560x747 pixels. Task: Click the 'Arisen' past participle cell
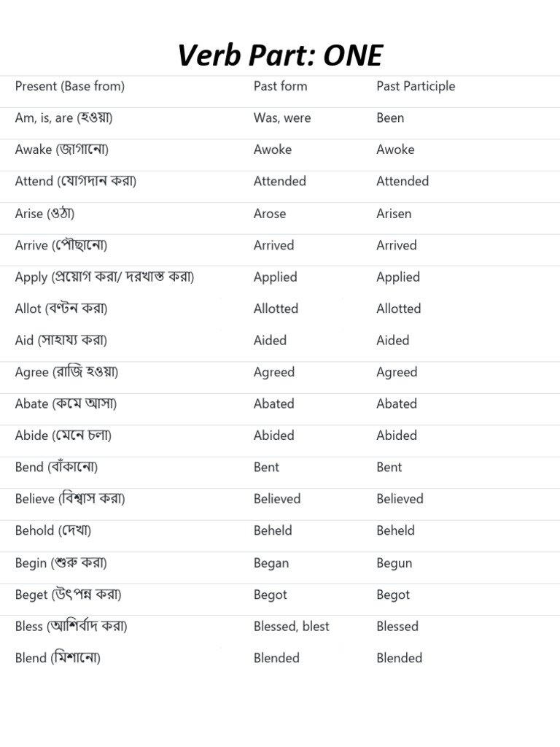click(394, 214)
